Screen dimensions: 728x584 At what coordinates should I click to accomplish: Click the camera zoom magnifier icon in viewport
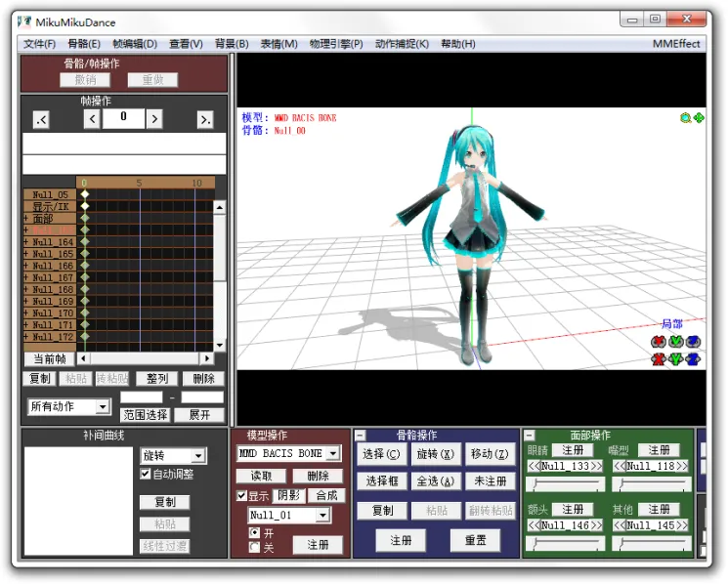685,118
